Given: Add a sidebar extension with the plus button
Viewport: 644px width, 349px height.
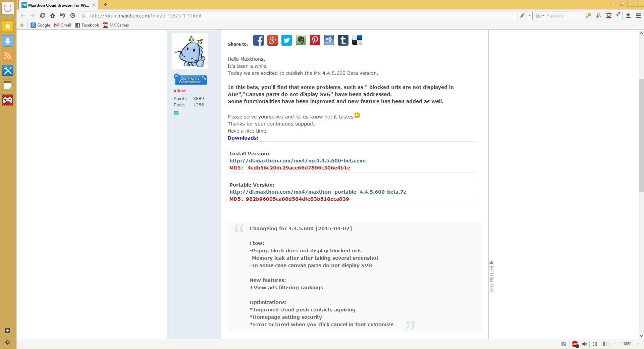Looking at the screenshot, I should pyautogui.click(x=8, y=331).
